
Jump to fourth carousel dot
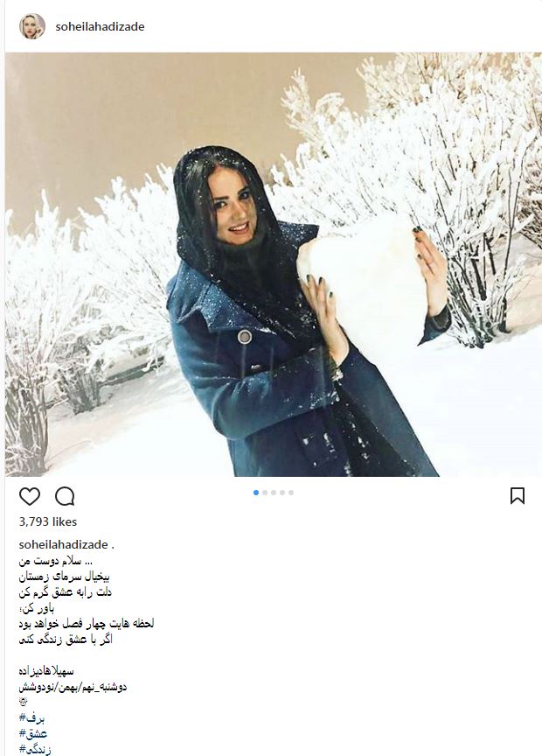coord(282,493)
